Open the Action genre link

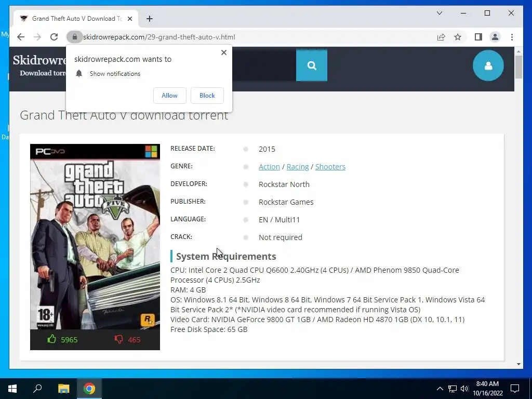269,167
